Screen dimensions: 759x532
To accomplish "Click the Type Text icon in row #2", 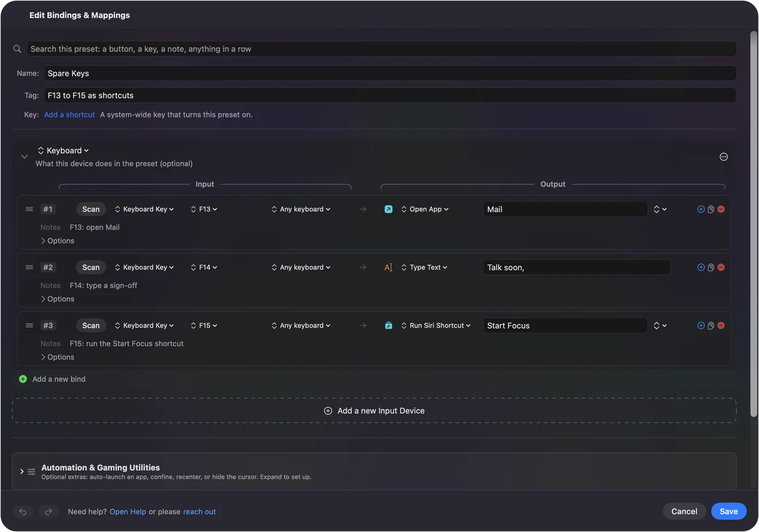I will coord(389,267).
